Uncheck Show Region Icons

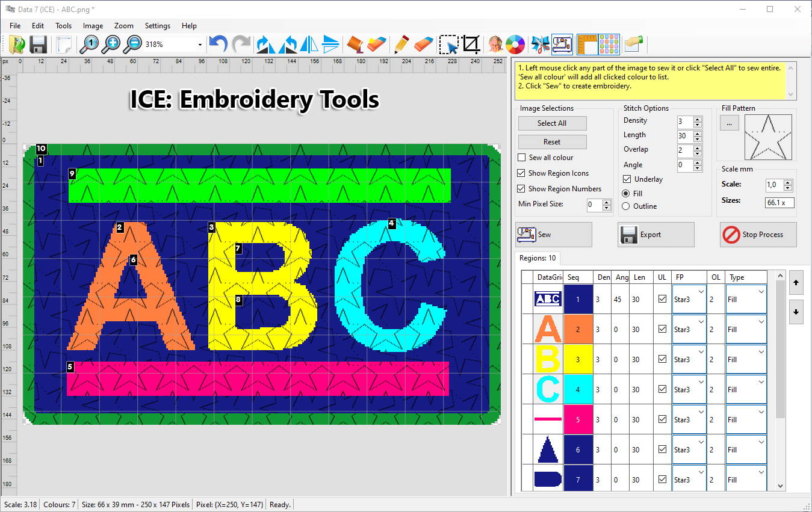click(522, 173)
